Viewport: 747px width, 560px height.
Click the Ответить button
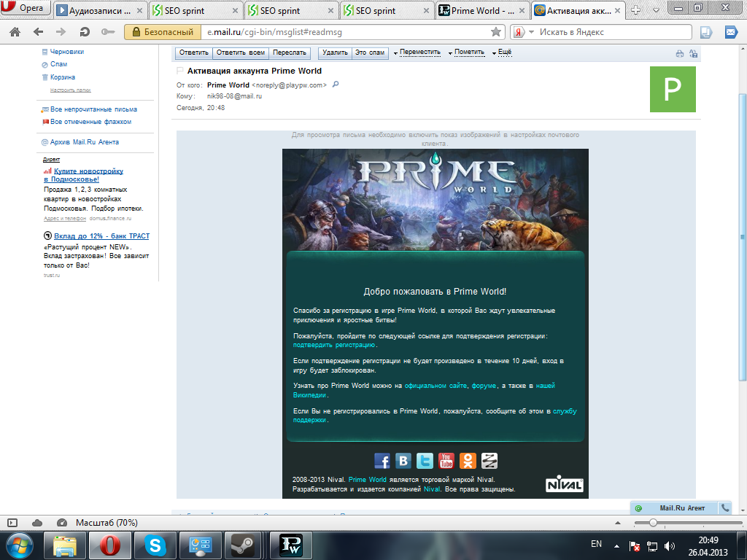click(194, 52)
